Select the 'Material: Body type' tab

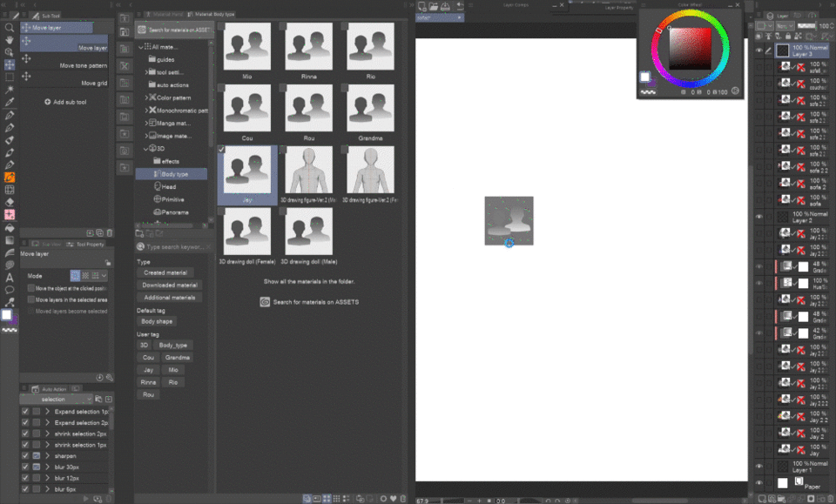[211, 14]
